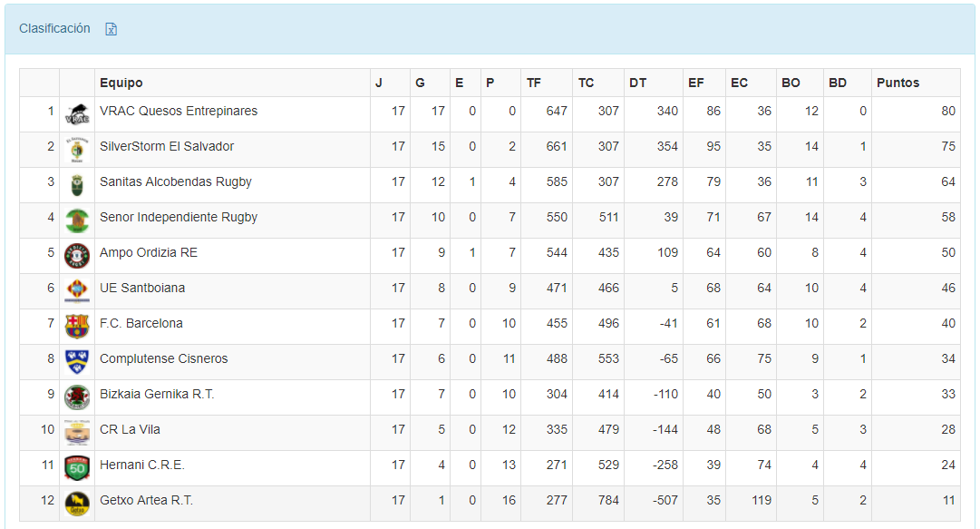The width and height of the screenshot is (980, 529).
Task: Click the Sanitas Alcobendas Rugby crest
Action: click(x=77, y=185)
